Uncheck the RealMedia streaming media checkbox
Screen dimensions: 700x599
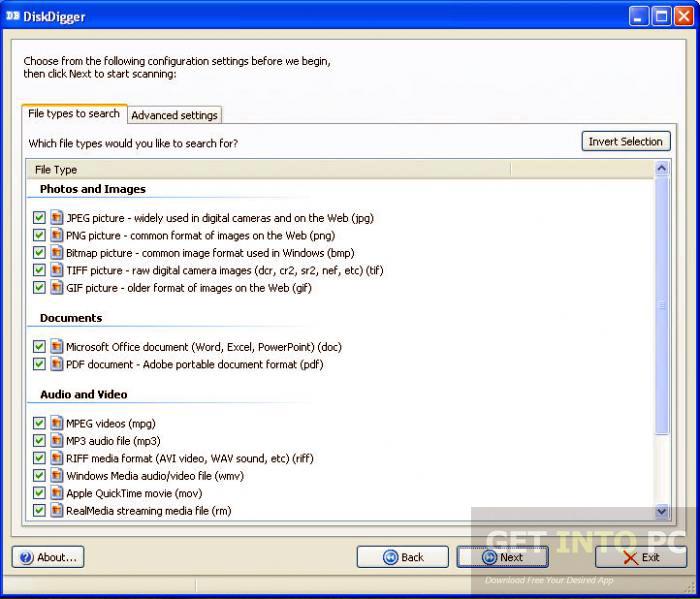pos(39,510)
